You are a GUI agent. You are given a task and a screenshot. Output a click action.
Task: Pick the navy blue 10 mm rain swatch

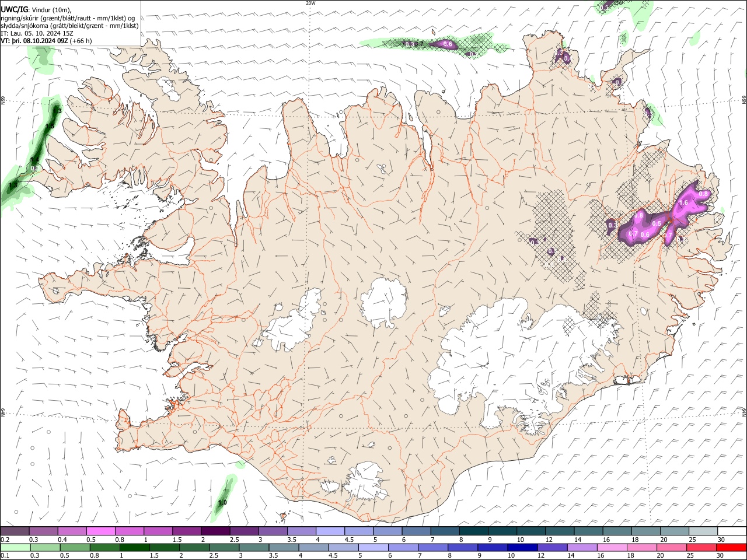click(522, 547)
